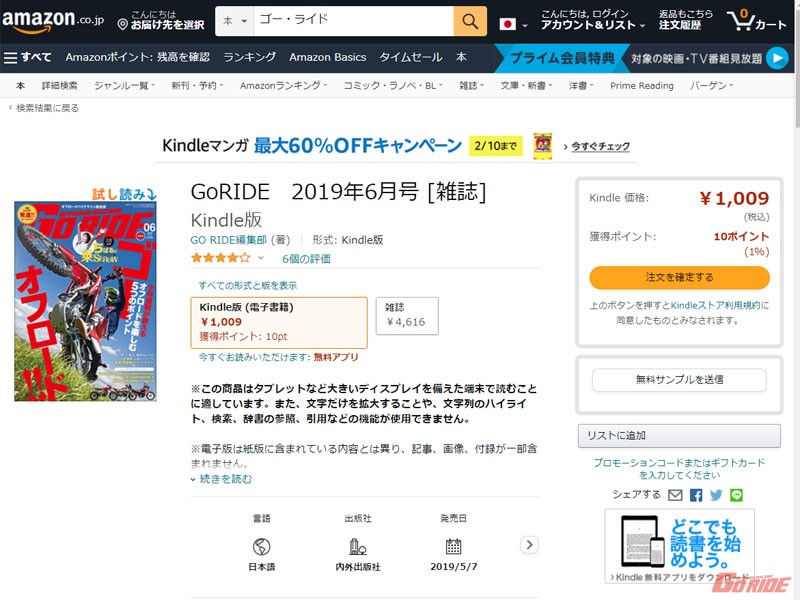This screenshot has height=600, width=800.
Task: Share on LINE icon
Action: click(736, 495)
